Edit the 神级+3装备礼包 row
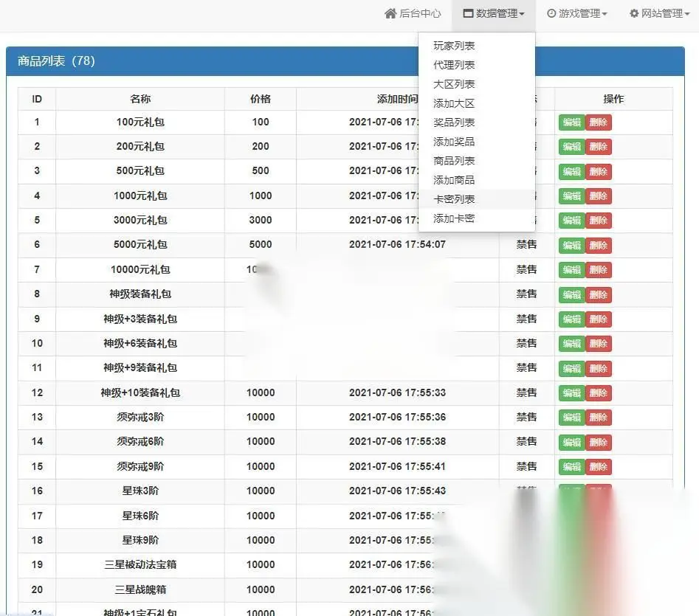 click(571, 319)
